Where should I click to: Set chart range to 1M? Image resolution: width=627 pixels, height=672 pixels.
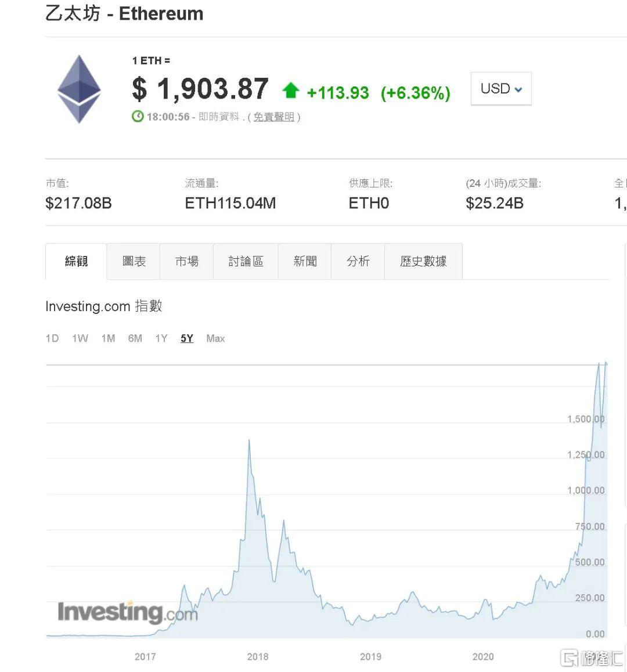(x=108, y=338)
